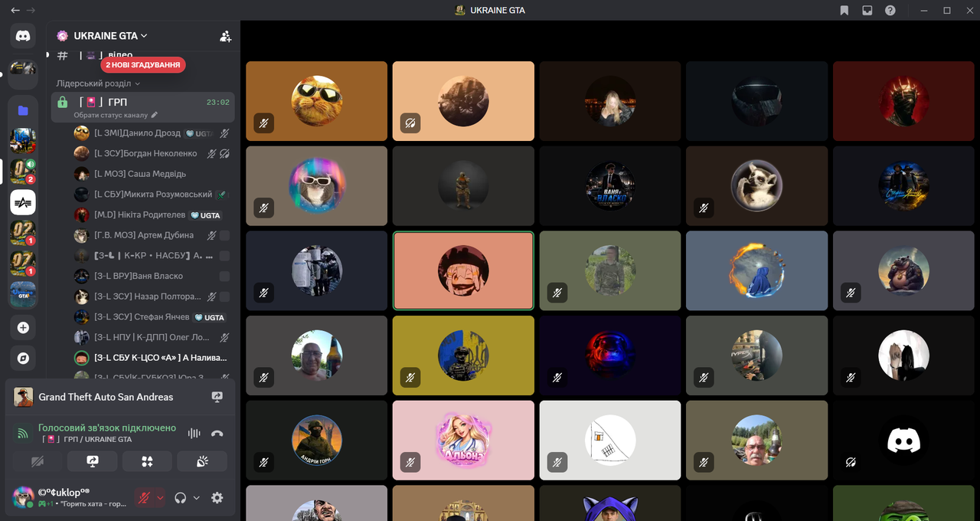Focus the Альона avatar tile
This screenshot has width=980, height=521.
(x=463, y=441)
